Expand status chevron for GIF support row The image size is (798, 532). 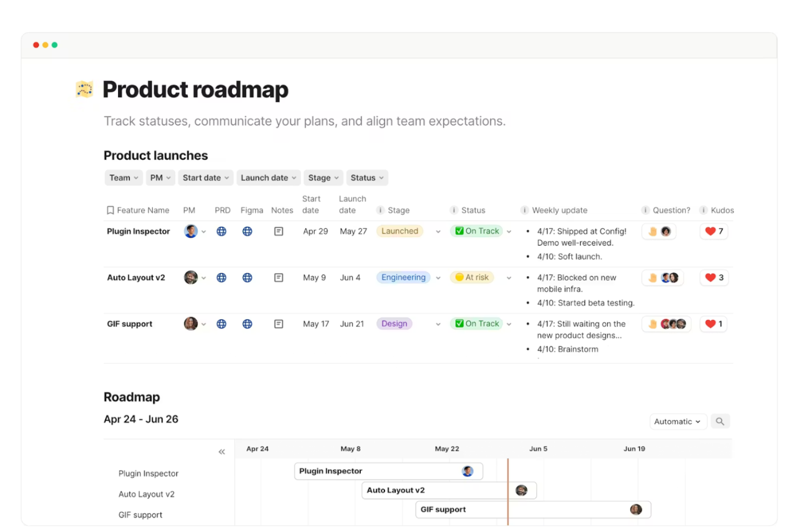coord(509,324)
